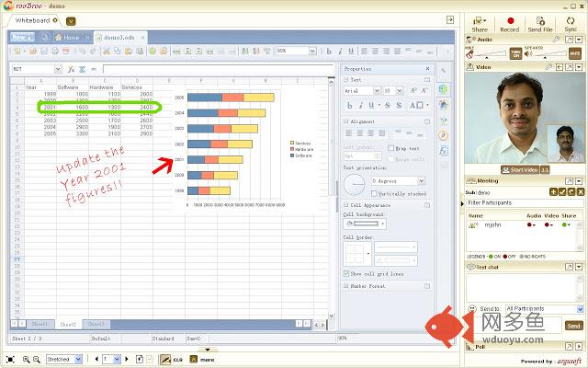588x368 pixels.
Task: Open the font size dropdown
Action: click(400, 90)
